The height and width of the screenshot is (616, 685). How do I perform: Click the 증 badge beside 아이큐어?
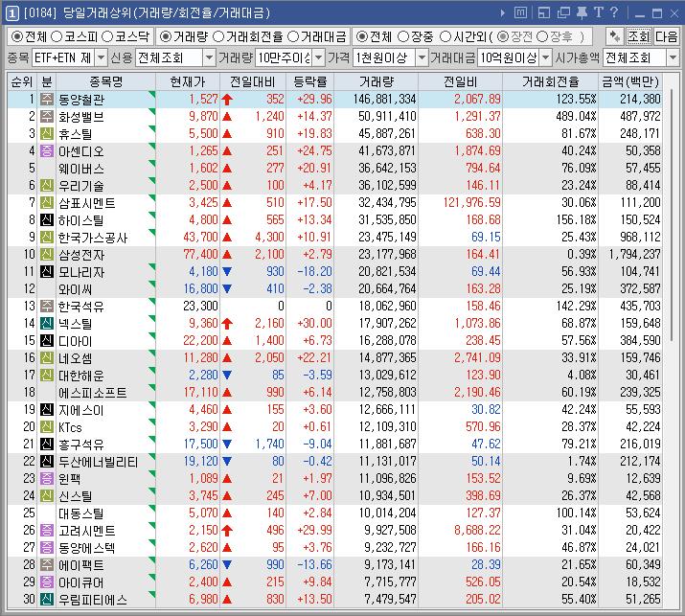tap(47, 582)
